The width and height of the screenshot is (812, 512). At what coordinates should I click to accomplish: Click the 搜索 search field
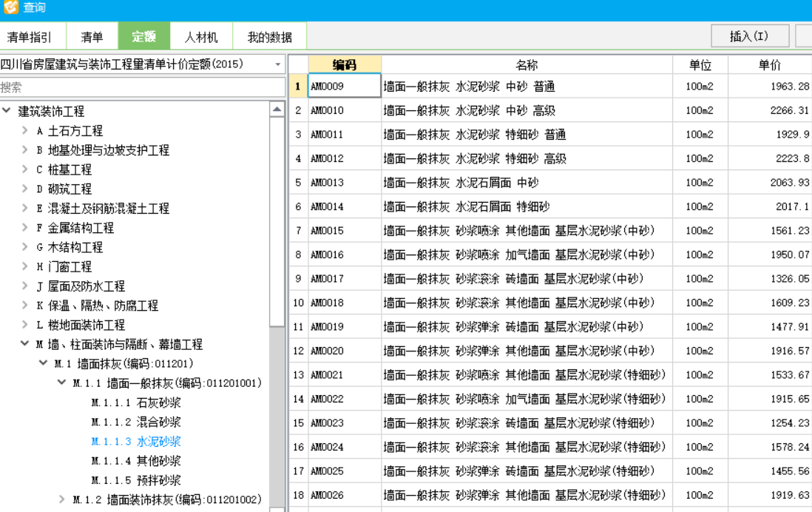(x=143, y=87)
